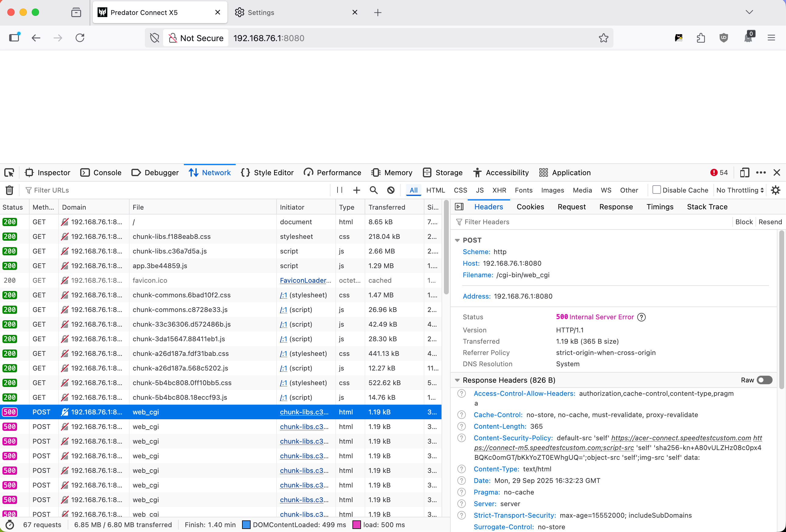The width and height of the screenshot is (786, 532).
Task: Collapse the request details pane icon
Action: tap(459, 207)
